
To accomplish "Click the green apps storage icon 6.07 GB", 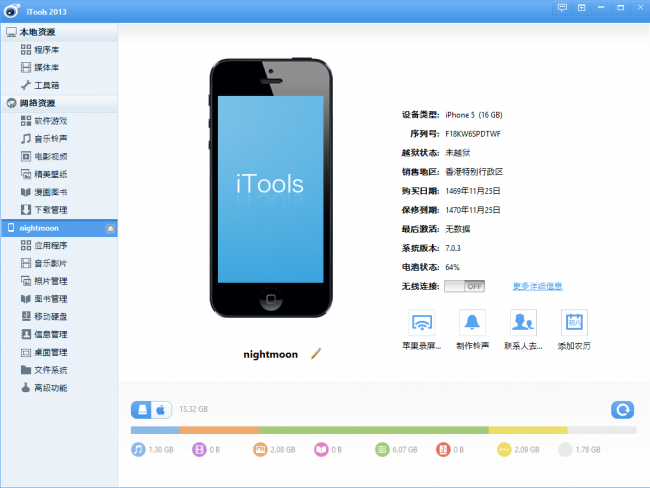I will coord(382,449).
